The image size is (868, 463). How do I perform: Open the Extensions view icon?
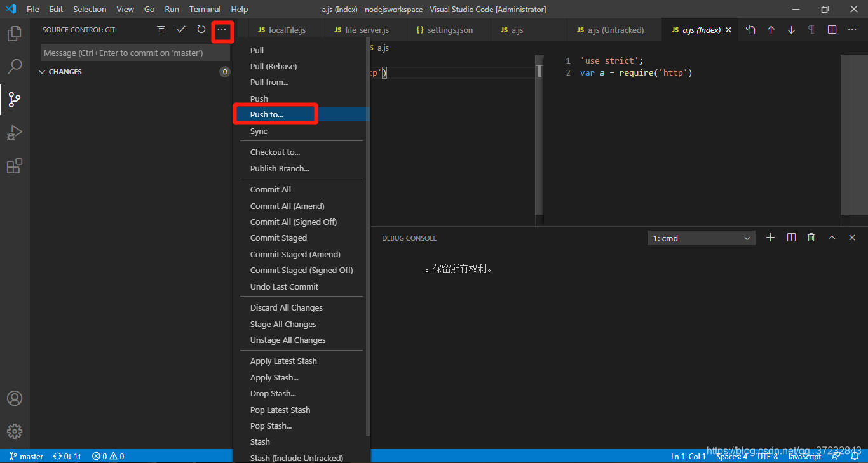(x=15, y=166)
